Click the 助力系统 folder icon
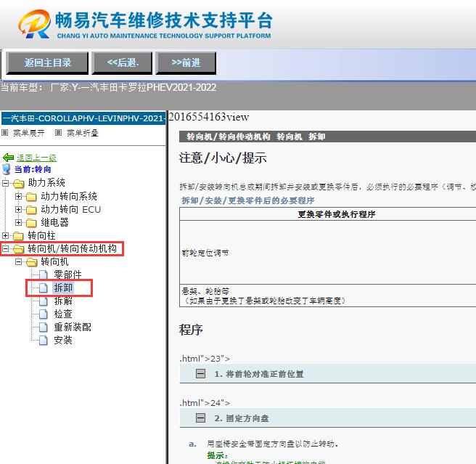Image resolution: width=476 pixels, height=464 pixels. point(19,183)
